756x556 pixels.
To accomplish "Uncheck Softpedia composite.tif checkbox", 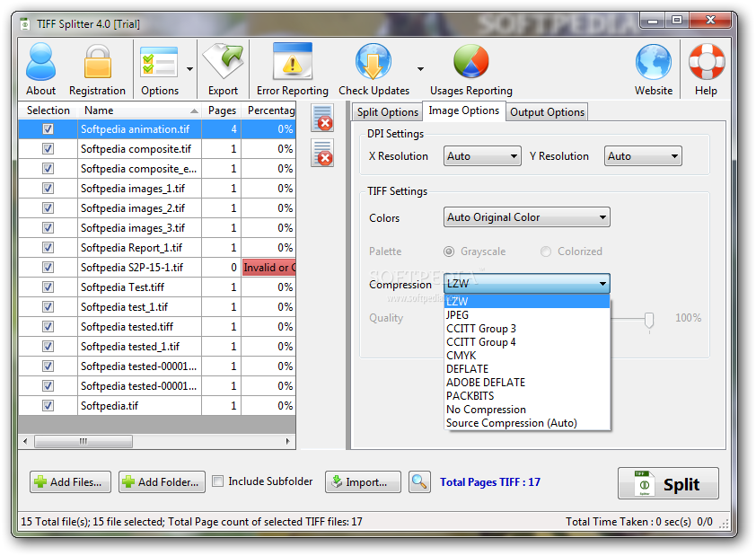I will pyautogui.click(x=48, y=149).
